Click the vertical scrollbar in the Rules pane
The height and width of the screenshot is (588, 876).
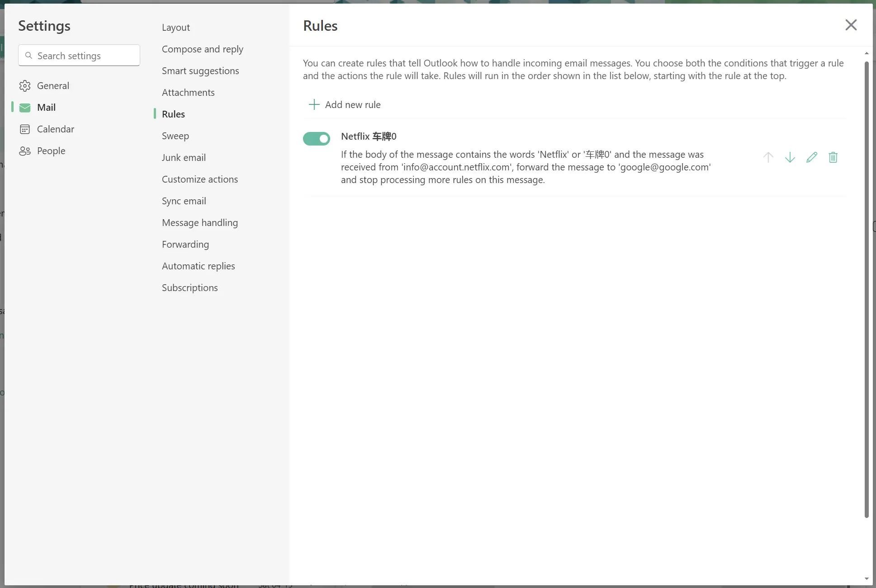pos(867,289)
